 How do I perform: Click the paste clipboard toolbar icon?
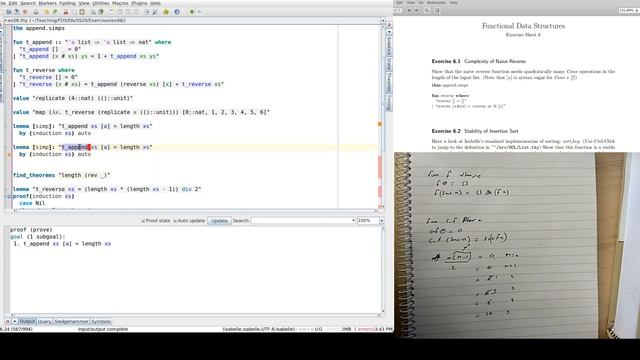click(x=82, y=12)
